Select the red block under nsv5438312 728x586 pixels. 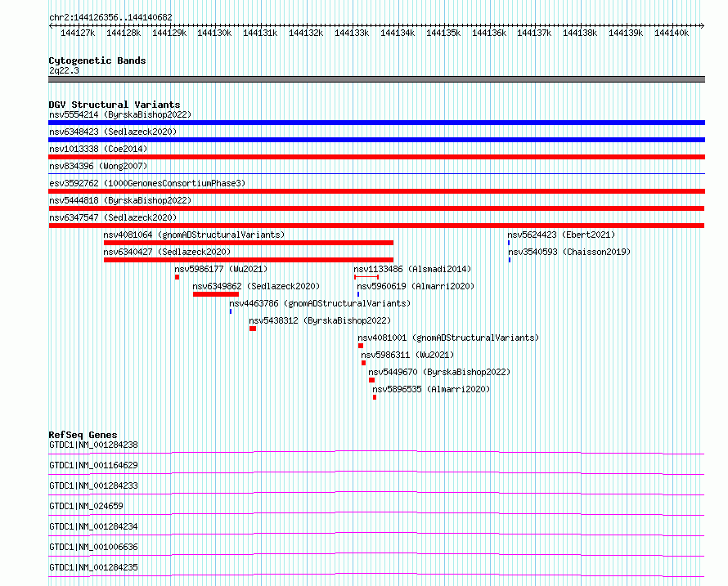[x=253, y=329]
